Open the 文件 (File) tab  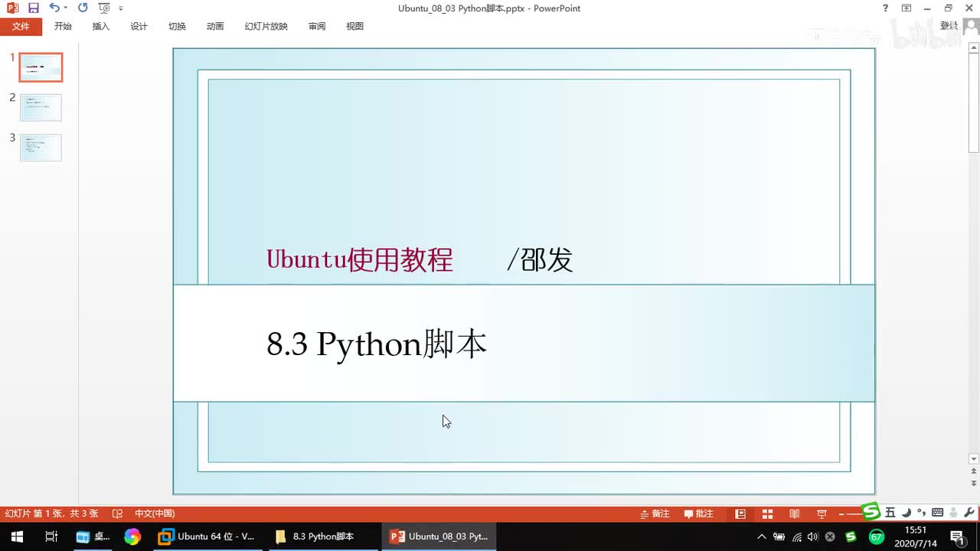pyautogui.click(x=21, y=26)
